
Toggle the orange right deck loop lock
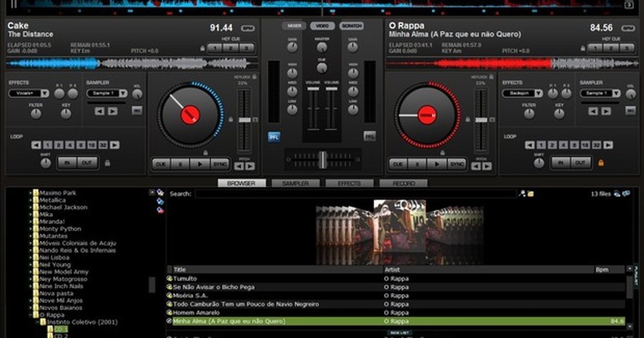pos(601,163)
